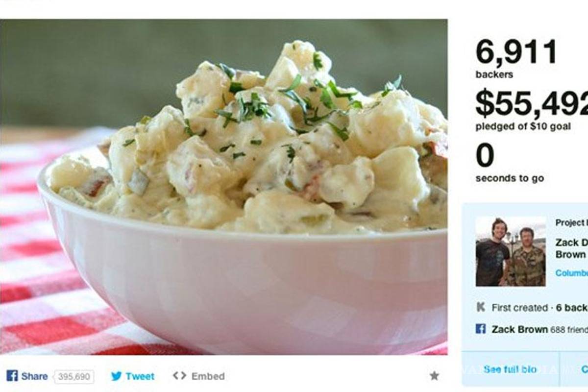Open the 395,690 share count box
This screenshot has height=392, width=588.
click(x=73, y=376)
